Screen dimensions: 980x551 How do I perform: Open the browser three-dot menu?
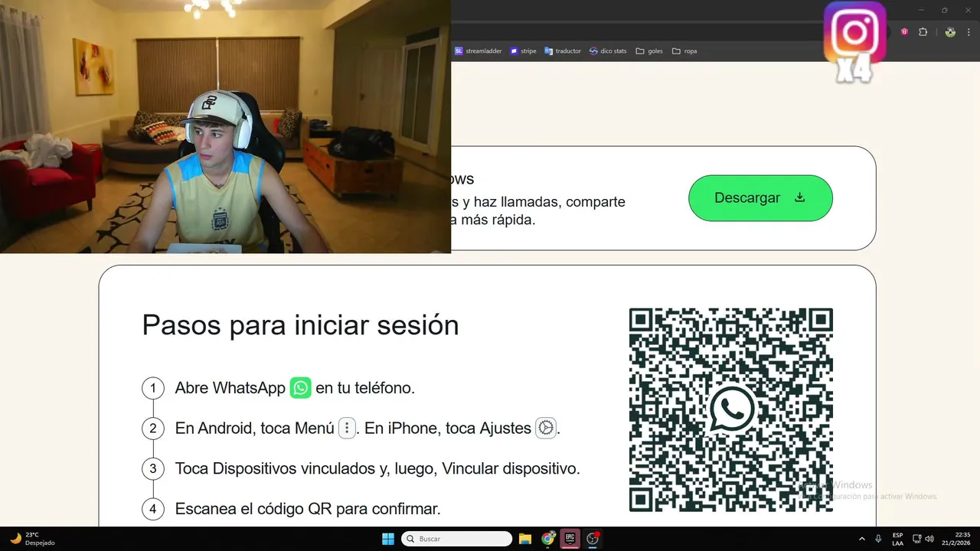tap(969, 32)
